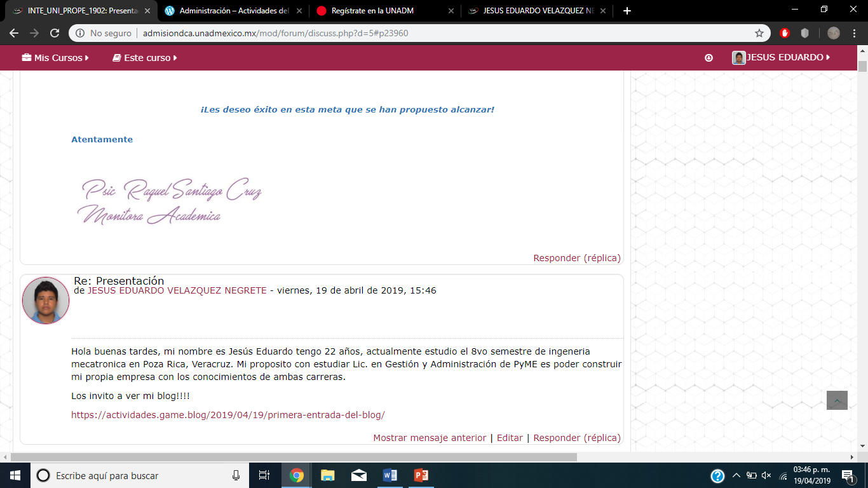
Task: Click the horizontal scrollbar at page bottom
Action: pyautogui.click(x=294, y=457)
